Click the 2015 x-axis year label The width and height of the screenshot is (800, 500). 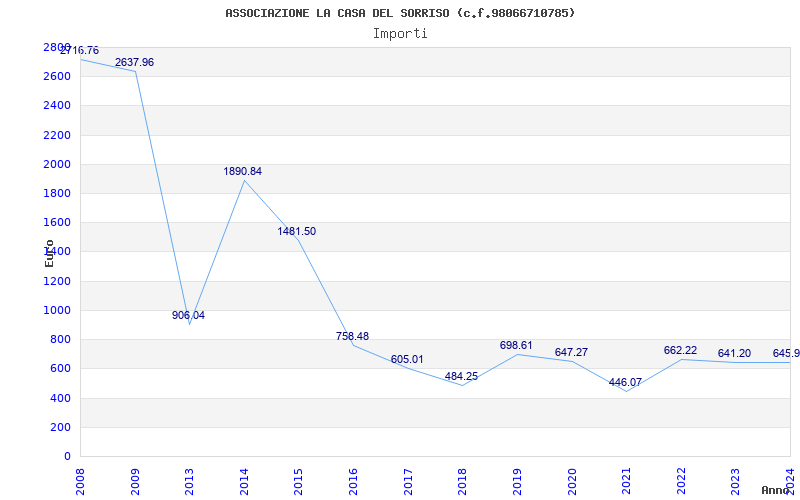click(298, 481)
